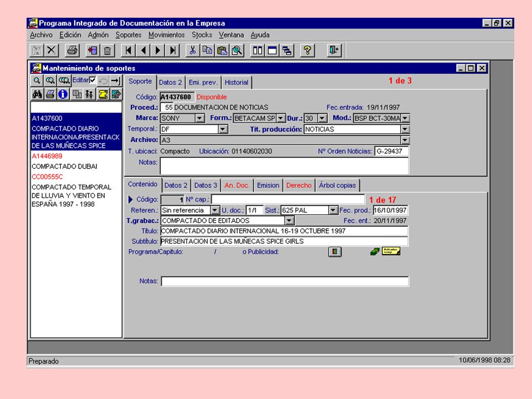Click the scissors Cut icon
The width and height of the screenshot is (532, 399).
193,50
